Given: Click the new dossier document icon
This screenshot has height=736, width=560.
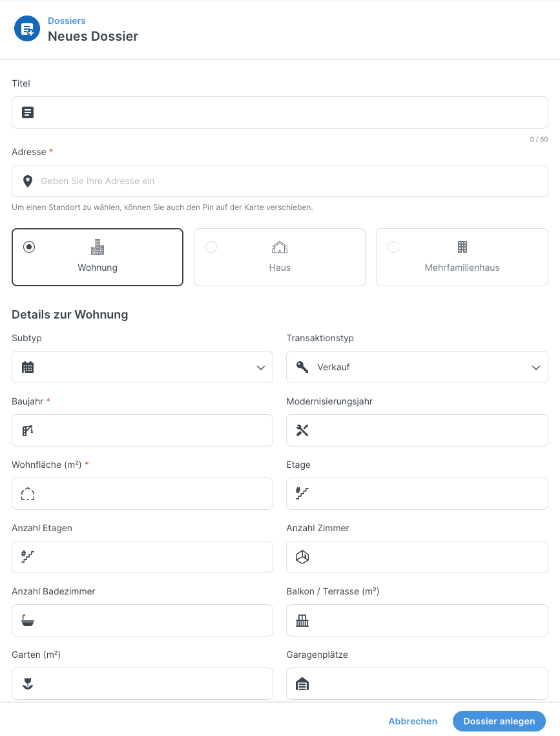Looking at the screenshot, I should [x=27, y=28].
